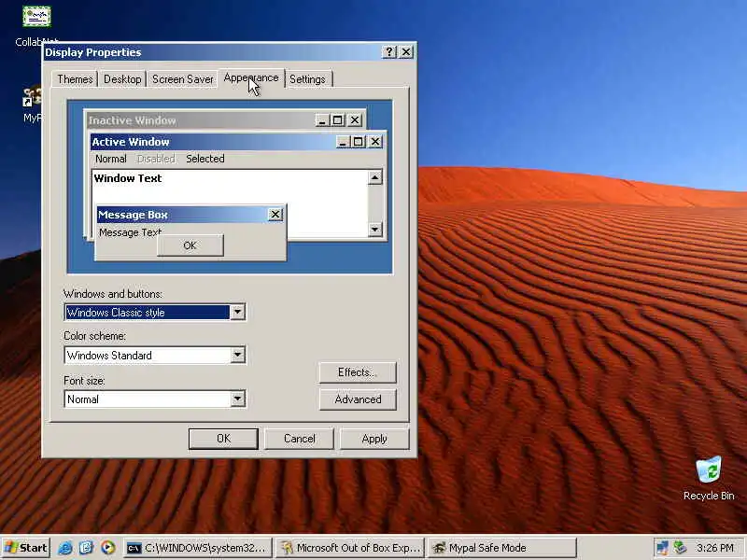This screenshot has width=747, height=560.
Task: Click the Cancel button
Action: (x=299, y=439)
